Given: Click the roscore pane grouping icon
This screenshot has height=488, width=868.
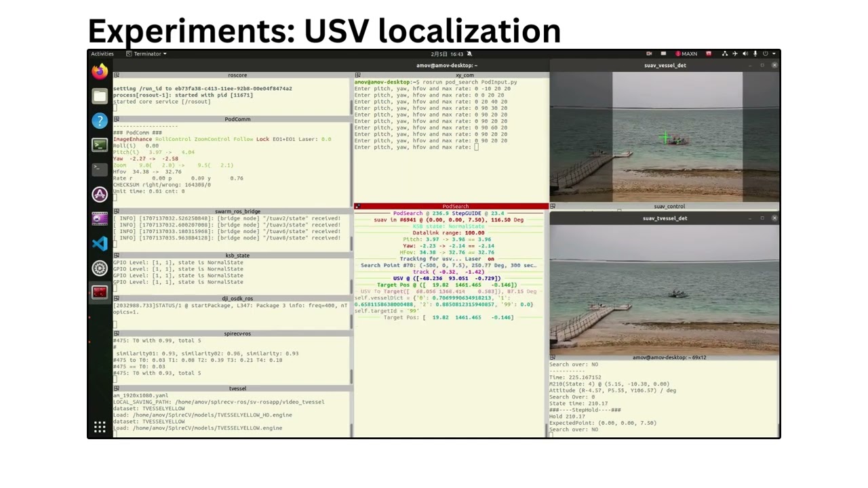Looking at the screenshot, I should 117,75.
